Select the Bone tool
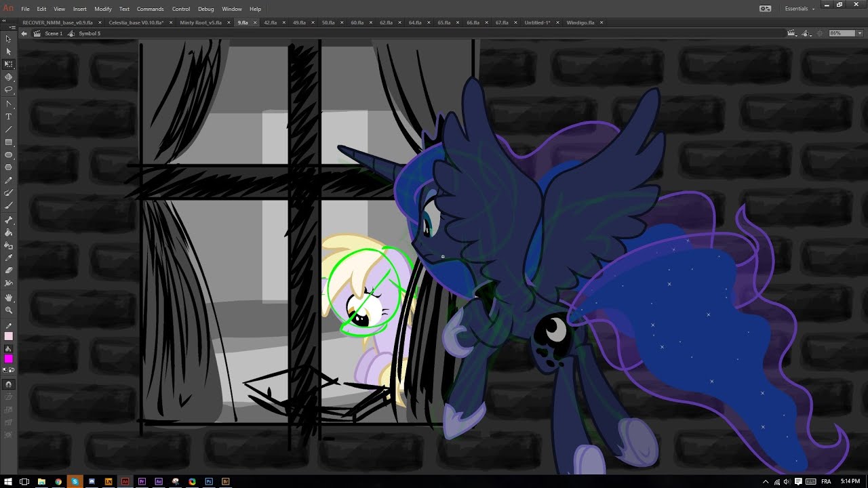The height and width of the screenshot is (488, 868). point(8,220)
